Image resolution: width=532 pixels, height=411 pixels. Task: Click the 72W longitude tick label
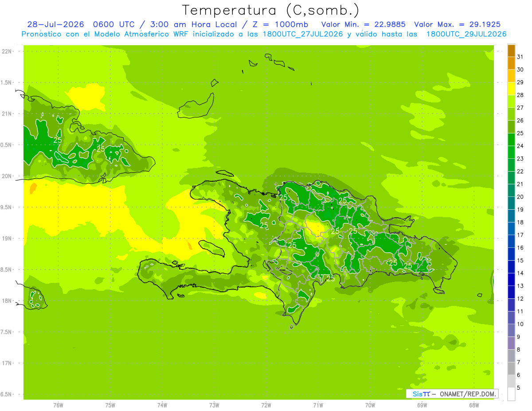click(x=266, y=405)
